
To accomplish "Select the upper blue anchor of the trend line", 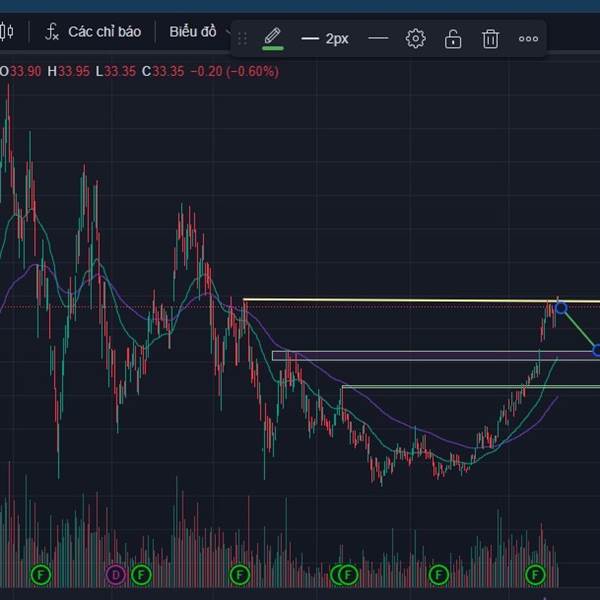I will click(561, 308).
